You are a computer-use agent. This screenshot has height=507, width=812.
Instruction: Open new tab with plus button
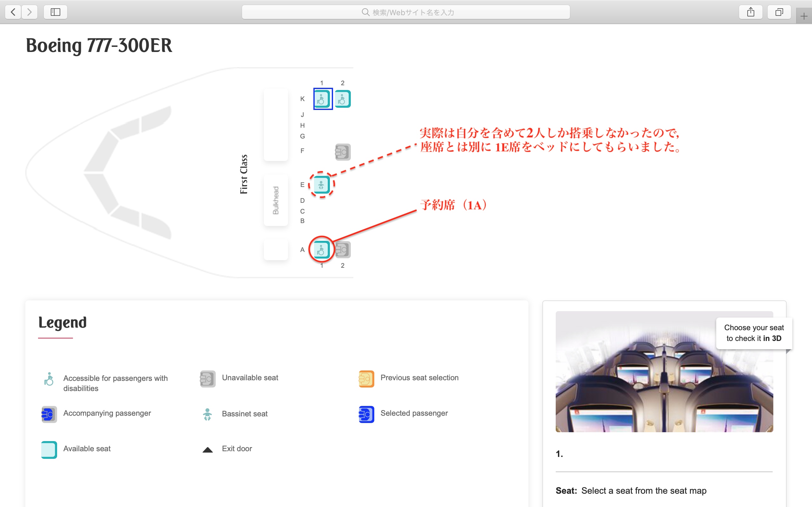coord(804,16)
